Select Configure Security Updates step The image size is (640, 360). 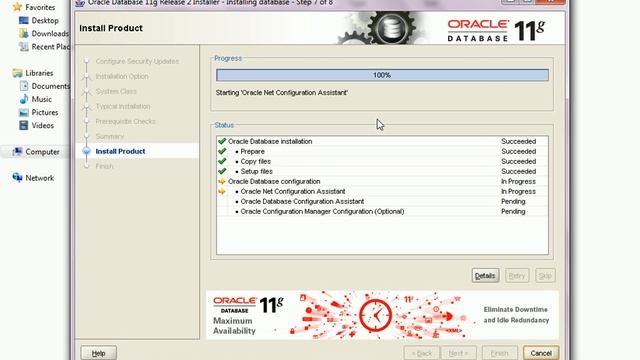pyautogui.click(x=137, y=61)
